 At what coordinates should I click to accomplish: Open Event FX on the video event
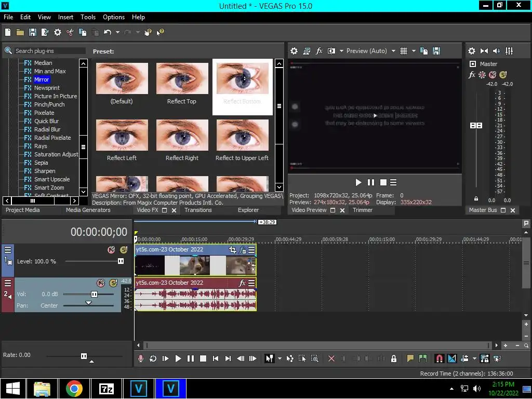pos(242,250)
